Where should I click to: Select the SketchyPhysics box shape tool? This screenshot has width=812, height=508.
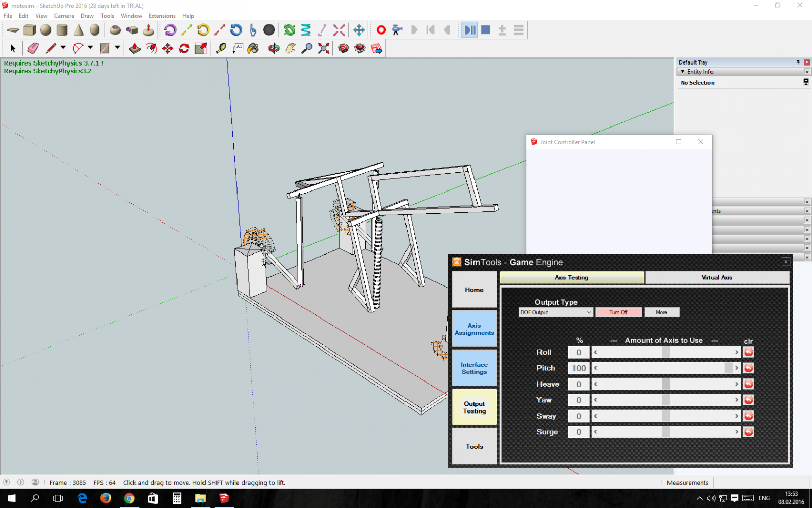pyautogui.click(x=29, y=30)
